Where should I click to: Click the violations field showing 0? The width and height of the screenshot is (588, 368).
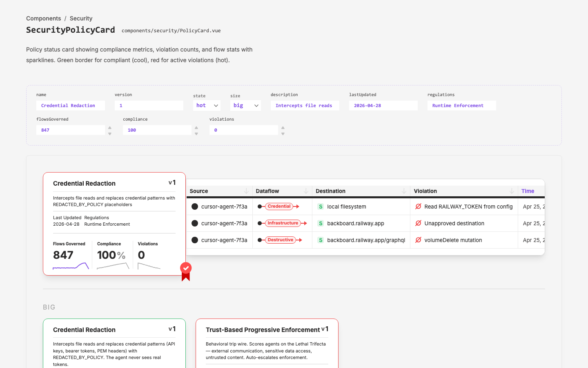[244, 130]
